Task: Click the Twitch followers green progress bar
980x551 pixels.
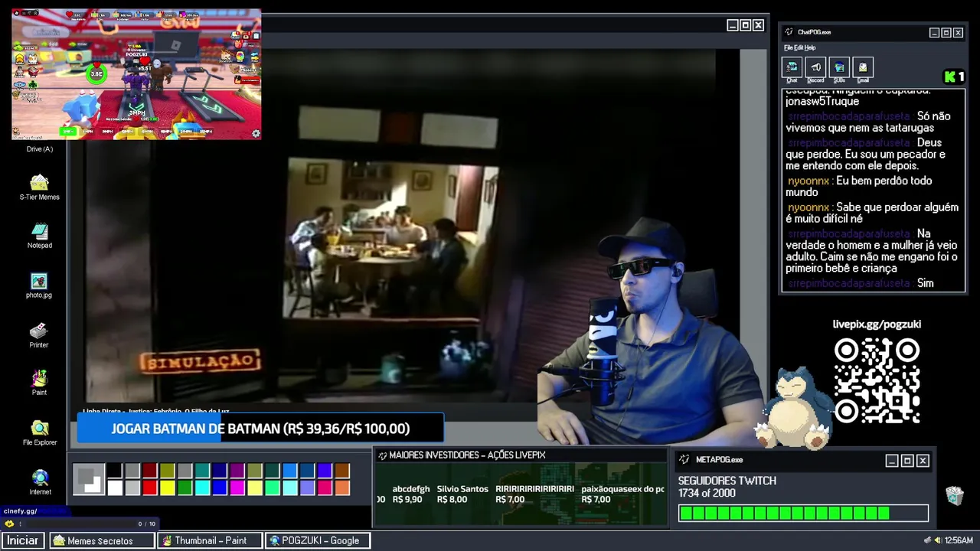Action: 803,514
